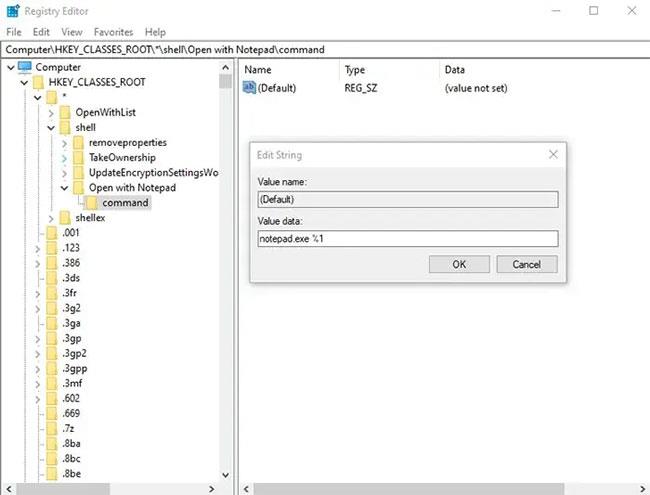Select the command folder icon

click(x=91, y=203)
